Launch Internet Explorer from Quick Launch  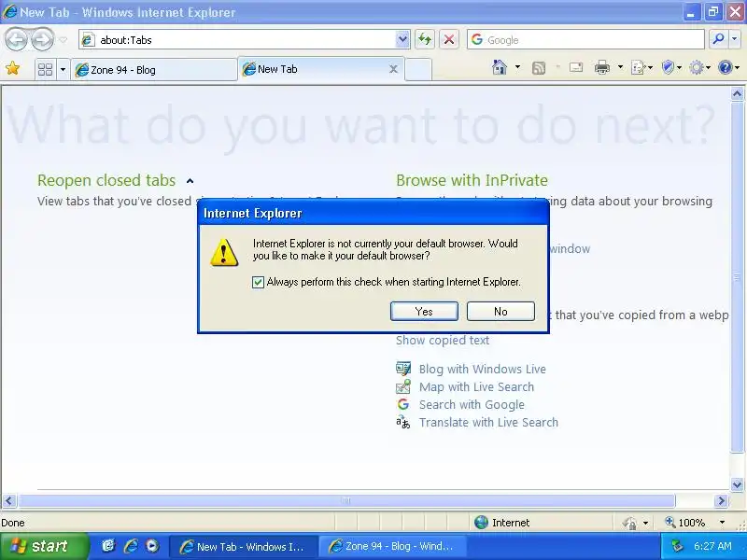[131, 546]
